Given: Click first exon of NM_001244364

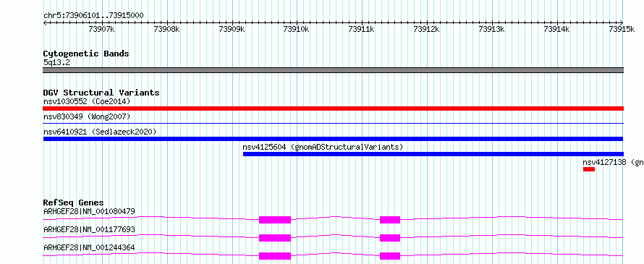Looking at the screenshot, I should (275, 256).
